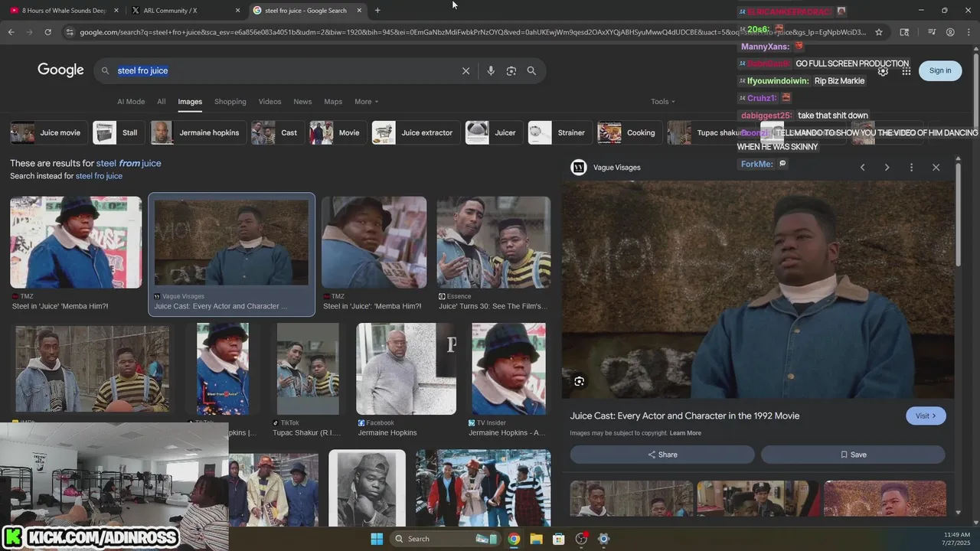Image resolution: width=980 pixels, height=551 pixels.
Task: Clear the search box with the X icon
Action: (x=465, y=70)
